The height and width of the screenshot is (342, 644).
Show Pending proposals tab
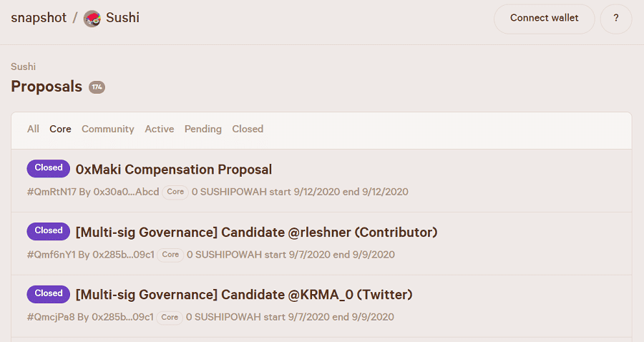(203, 130)
